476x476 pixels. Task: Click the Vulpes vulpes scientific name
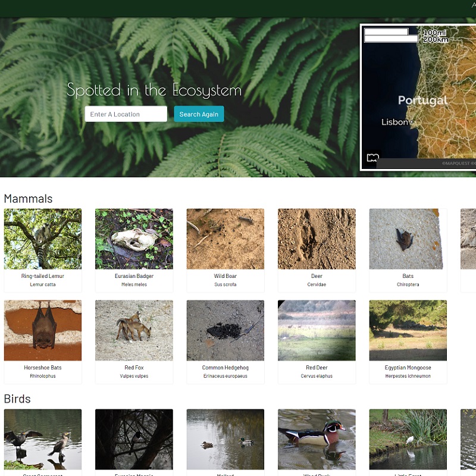(134, 376)
